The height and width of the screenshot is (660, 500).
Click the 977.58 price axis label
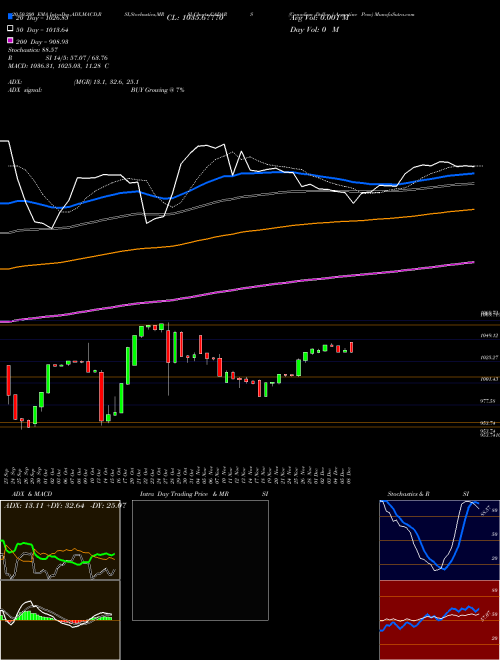[x=489, y=401]
